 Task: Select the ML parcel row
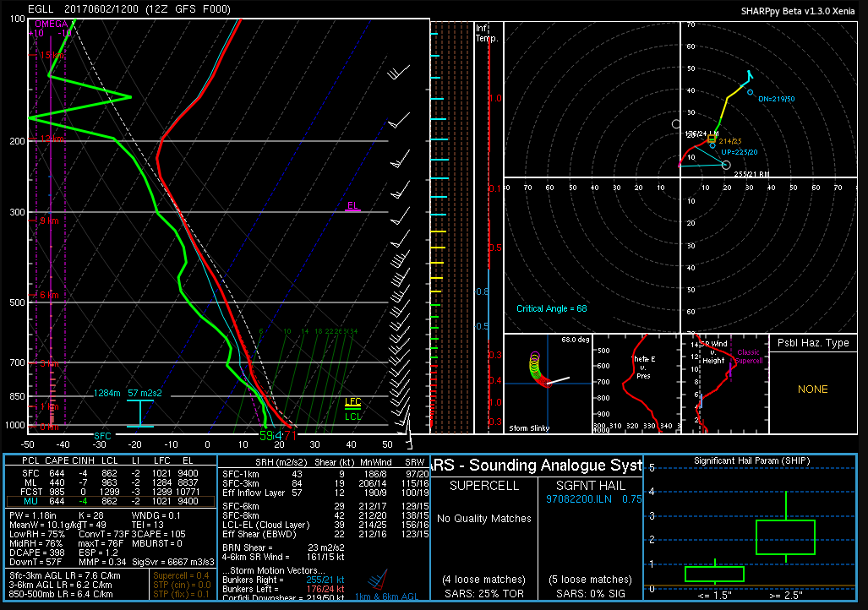(x=109, y=482)
